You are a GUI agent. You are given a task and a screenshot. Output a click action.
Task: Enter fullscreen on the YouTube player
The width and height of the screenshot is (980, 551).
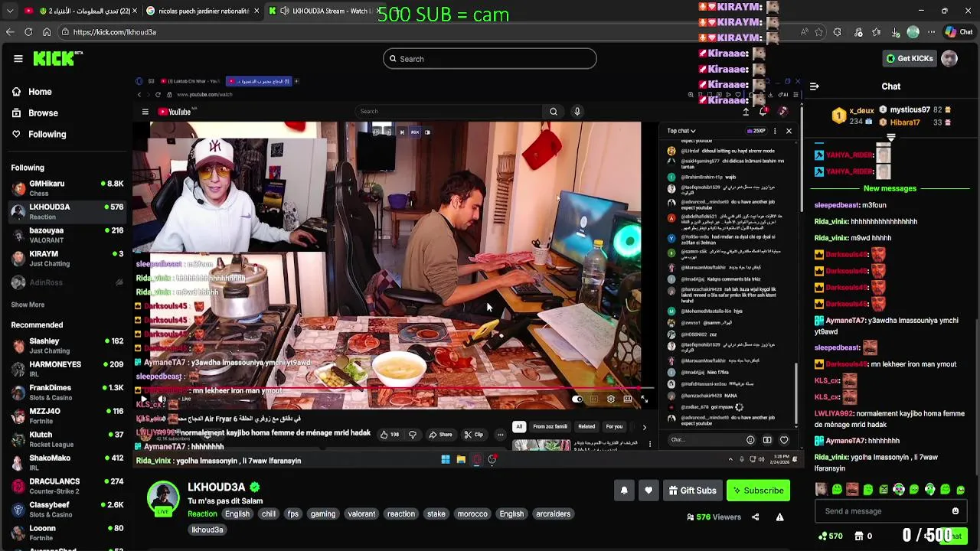point(644,399)
